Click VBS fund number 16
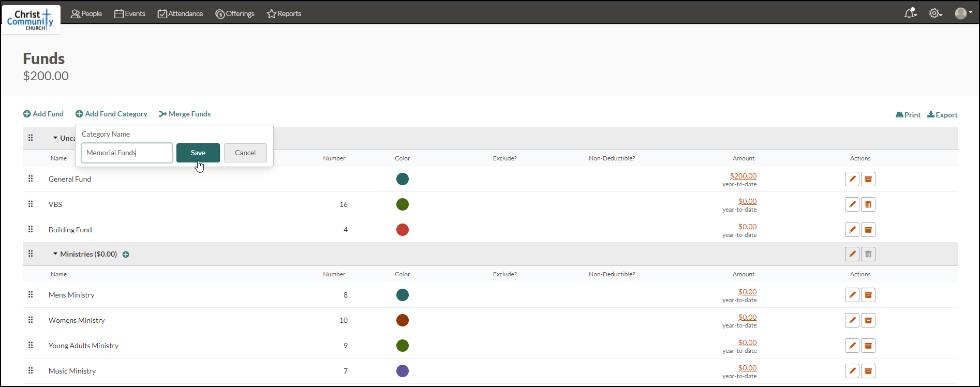Viewport: 980px width, 387px height. click(x=344, y=204)
